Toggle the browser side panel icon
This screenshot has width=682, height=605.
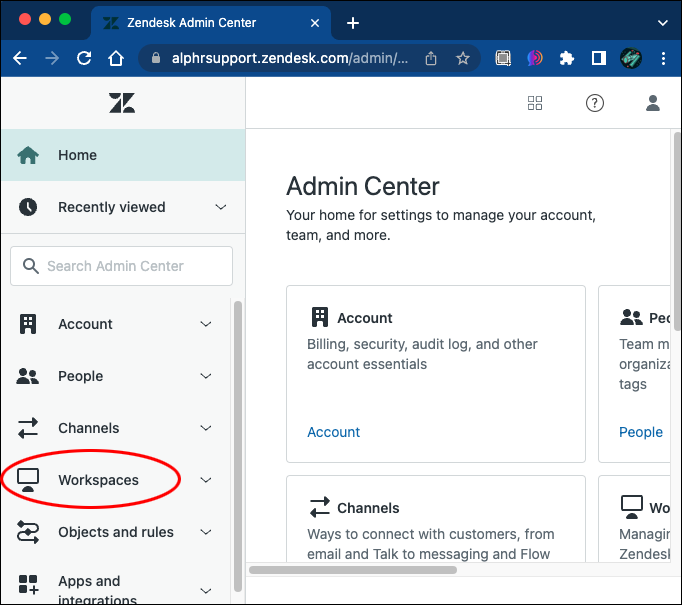pyautogui.click(x=599, y=58)
